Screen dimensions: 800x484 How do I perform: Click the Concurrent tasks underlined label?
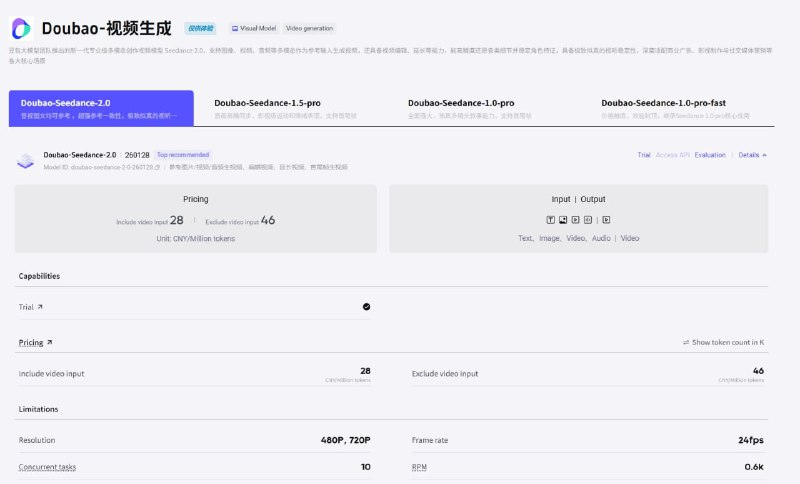47,467
